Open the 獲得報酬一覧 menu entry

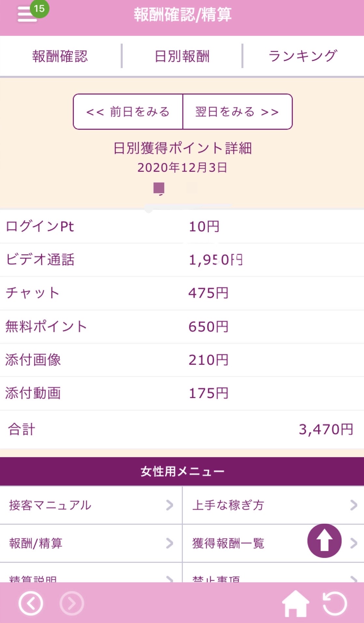(228, 543)
